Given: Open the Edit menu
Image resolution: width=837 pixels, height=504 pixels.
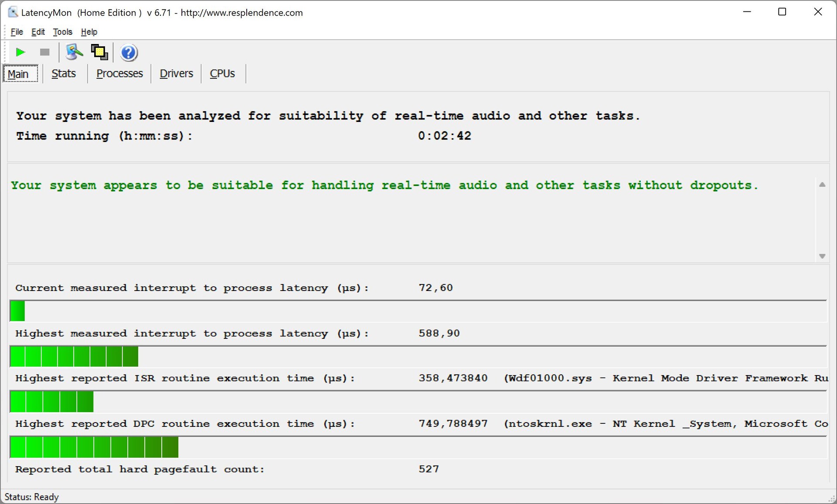Looking at the screenshot, I should 38,32.
